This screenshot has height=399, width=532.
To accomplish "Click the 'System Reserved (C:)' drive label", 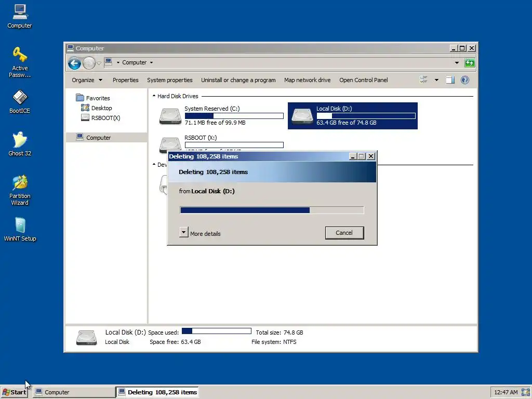I will coord(212,109).
